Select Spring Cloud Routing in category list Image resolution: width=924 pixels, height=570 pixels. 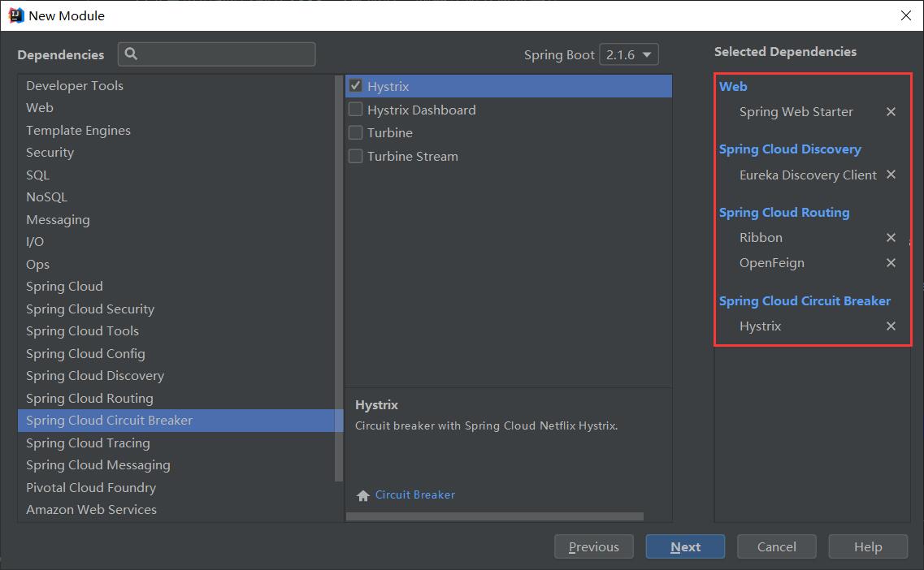176,398
